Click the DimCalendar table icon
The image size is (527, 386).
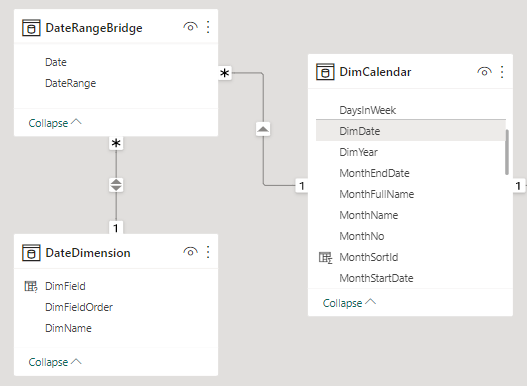325,72
